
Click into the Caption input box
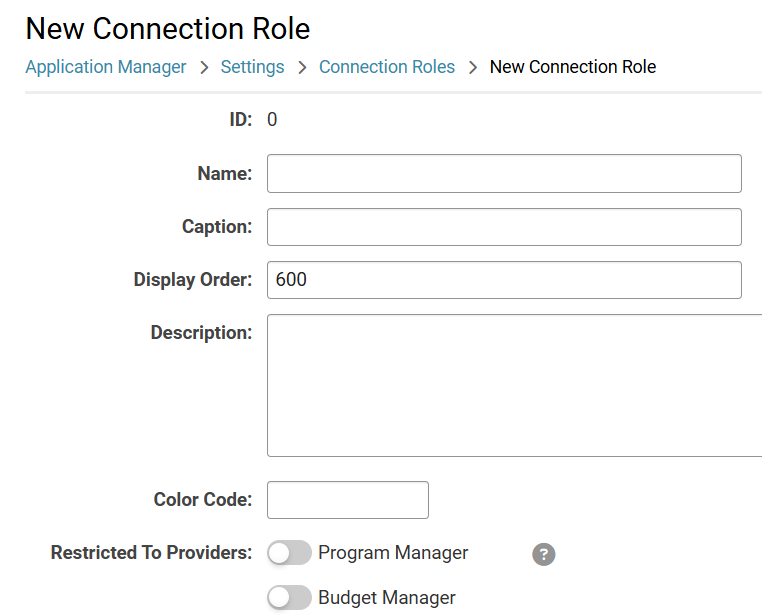tap(504, 227)
